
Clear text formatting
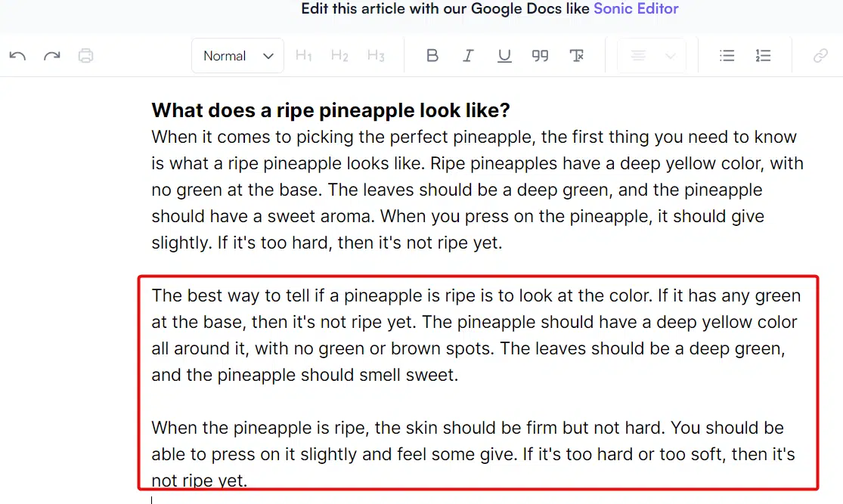coord(577,56)
